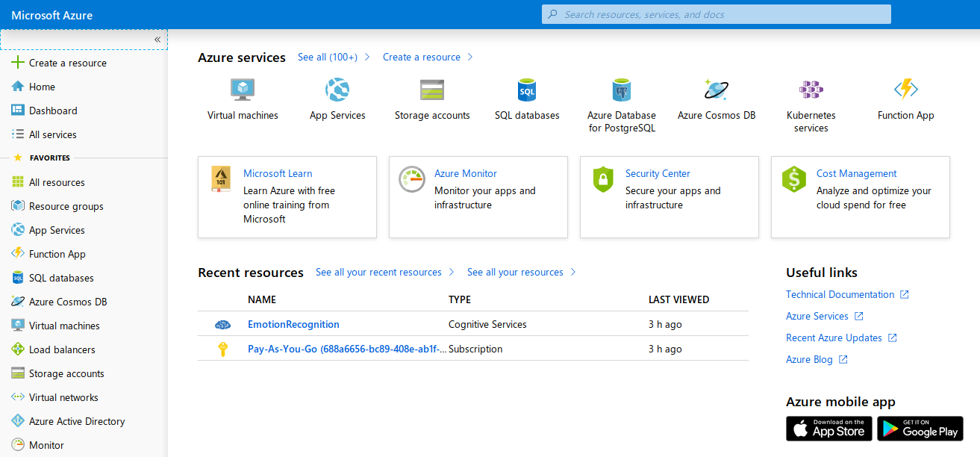The height and width of the screenshot is (457, 980).
Task: Collapse the left sidebar with double chevron
Action: click(157, 39)
